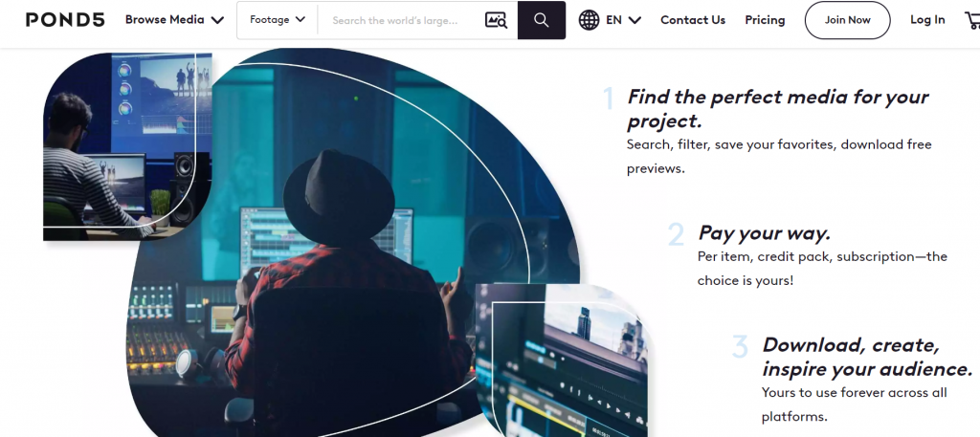Expand the EN language dropdown

point(623,20)
